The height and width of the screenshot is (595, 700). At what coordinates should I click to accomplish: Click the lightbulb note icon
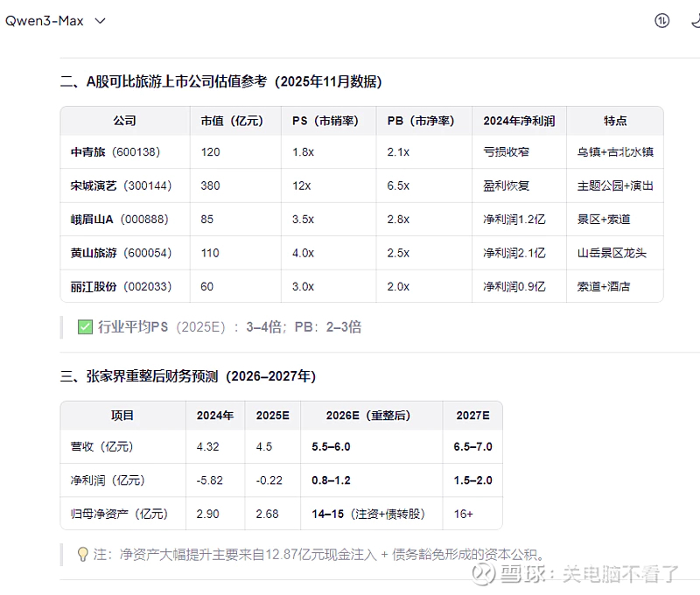click(82, 555)
